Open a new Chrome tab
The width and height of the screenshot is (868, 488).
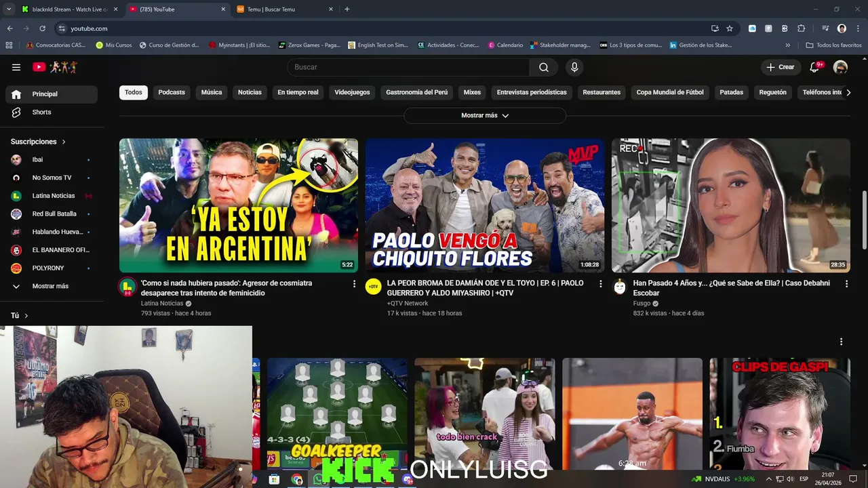coord(347,9)
